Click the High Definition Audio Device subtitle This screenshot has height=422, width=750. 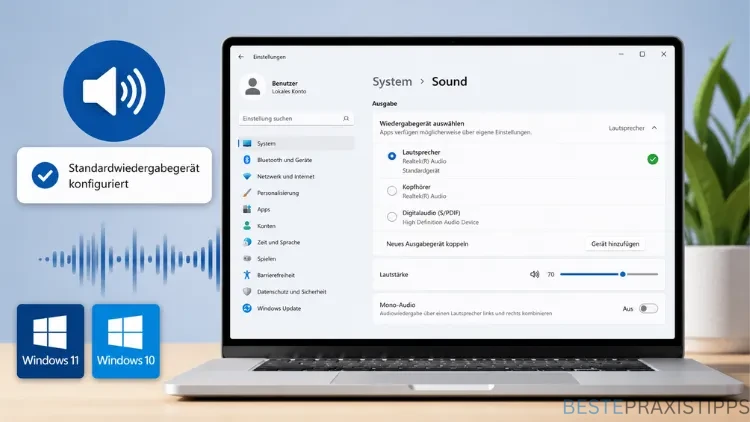(440, 222)
